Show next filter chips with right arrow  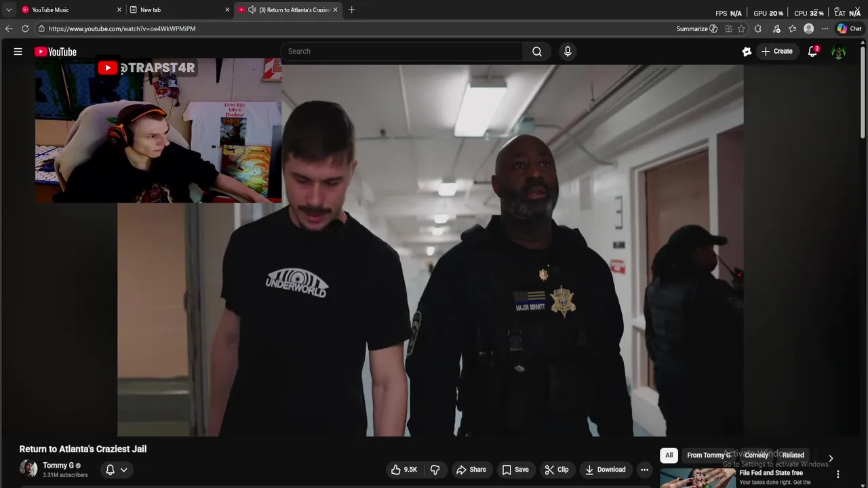[831, 458]
